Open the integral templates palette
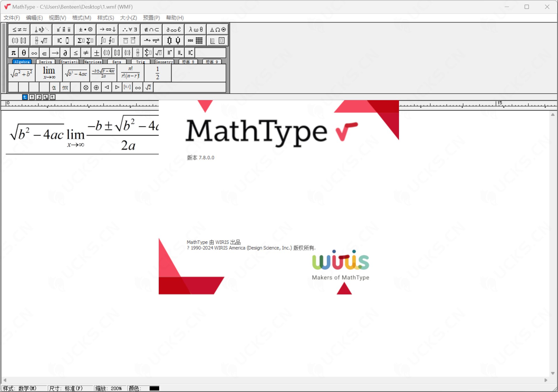Image resolution: width=558 pixels, height=392 pixels. [107, 41]
